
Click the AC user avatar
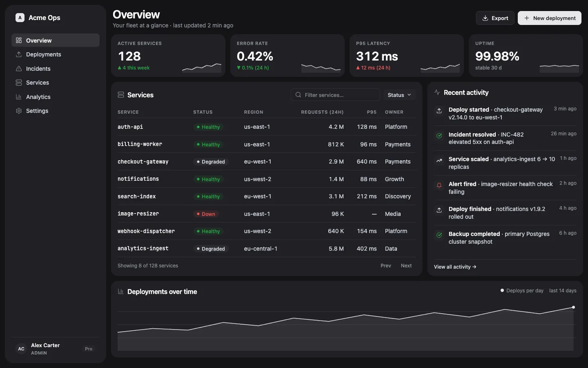pyautogui.click(x=21, y=349)
